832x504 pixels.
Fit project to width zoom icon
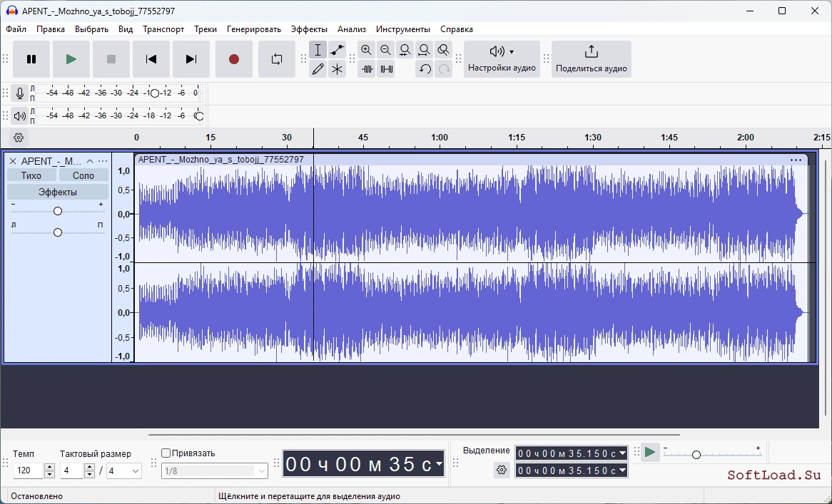(x=424, y=51)
